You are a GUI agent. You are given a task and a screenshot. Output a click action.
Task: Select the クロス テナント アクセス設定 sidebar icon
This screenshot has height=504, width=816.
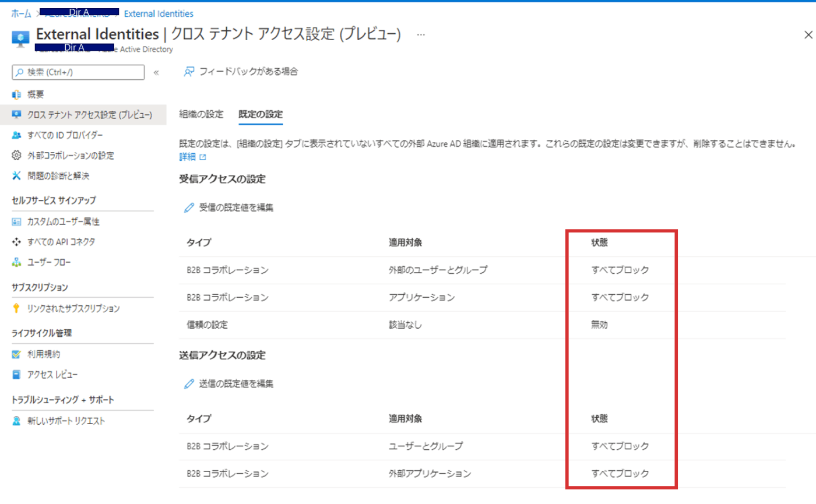(16, 115)
